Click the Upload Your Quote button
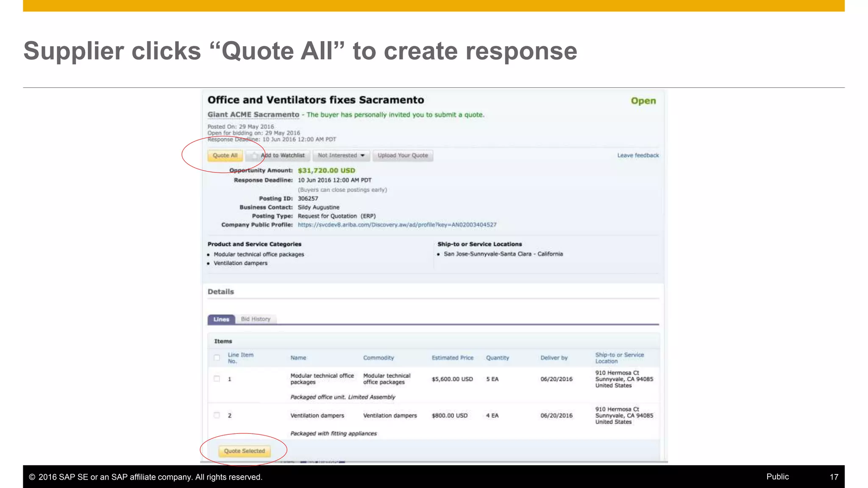This screenshot has height=488, width=868. pos(403,155)
